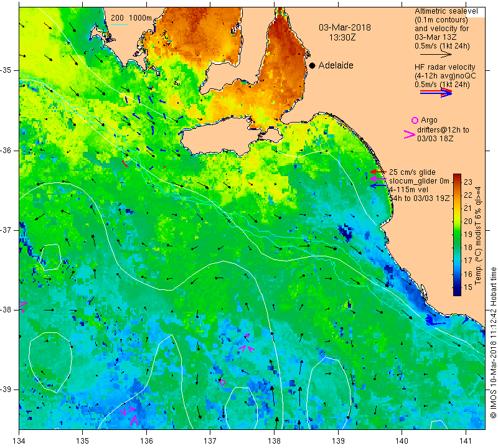Click the '54h to 03/03 19Z' text
Viewport: 498px width, 448px height.
419,198
